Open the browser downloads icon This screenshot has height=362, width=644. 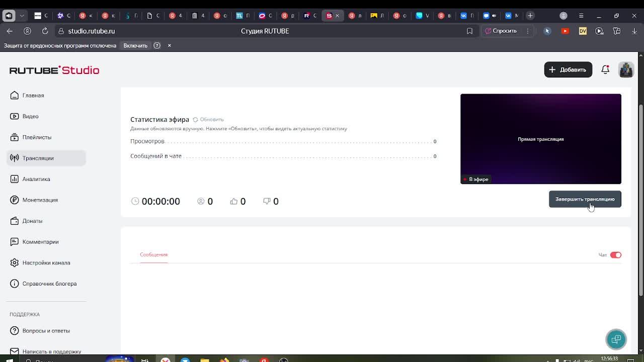(634, 31)
